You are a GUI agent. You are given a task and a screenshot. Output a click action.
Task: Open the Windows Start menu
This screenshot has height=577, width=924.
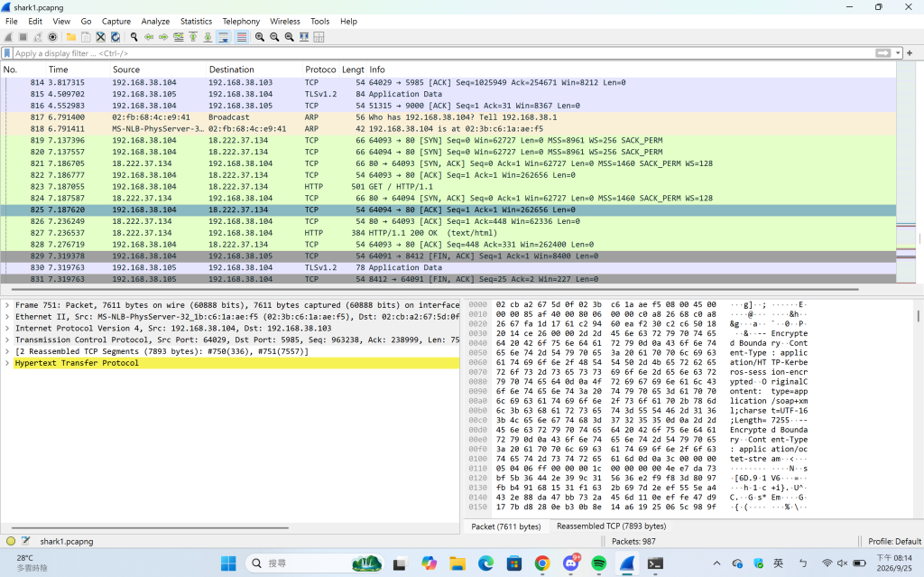pos(228,563)
